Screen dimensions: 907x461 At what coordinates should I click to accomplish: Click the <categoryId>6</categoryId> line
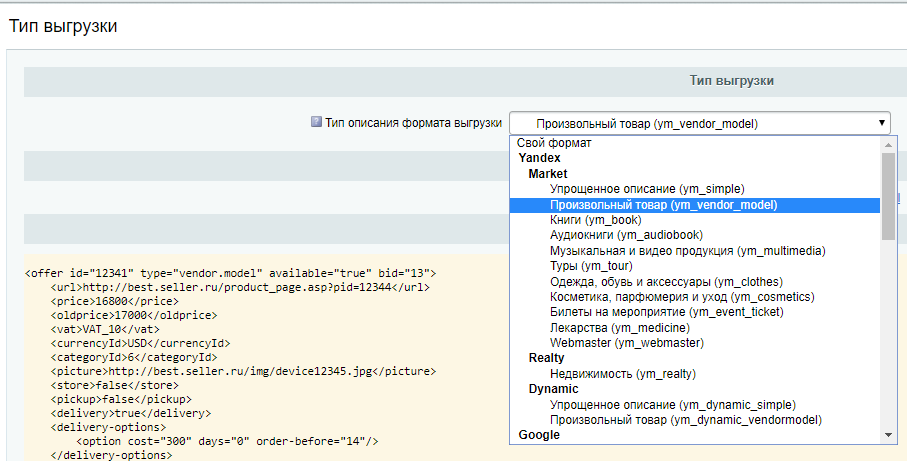coord(134,357)
